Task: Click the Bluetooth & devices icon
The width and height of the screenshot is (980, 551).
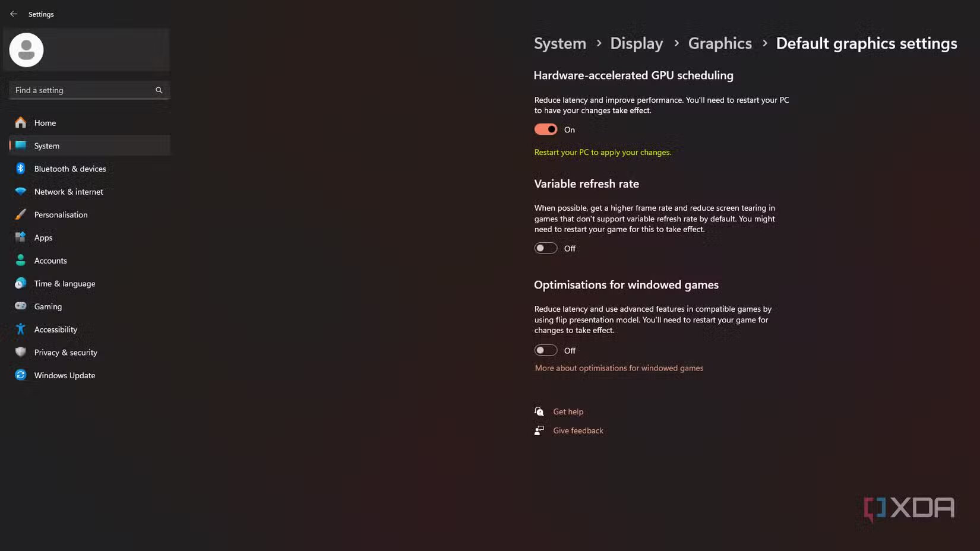Action: [x=21, y=169]
